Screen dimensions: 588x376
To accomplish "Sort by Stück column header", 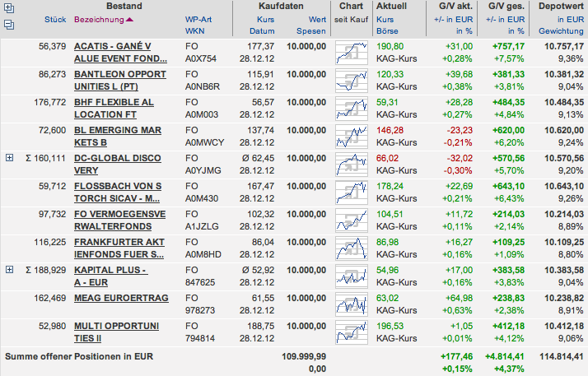I will coord(55,20).
